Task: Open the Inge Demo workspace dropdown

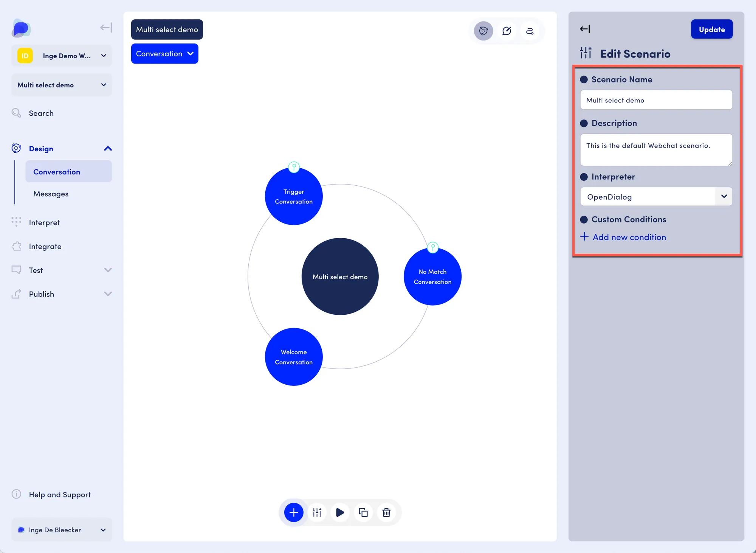Action: [x=62, y=56]
